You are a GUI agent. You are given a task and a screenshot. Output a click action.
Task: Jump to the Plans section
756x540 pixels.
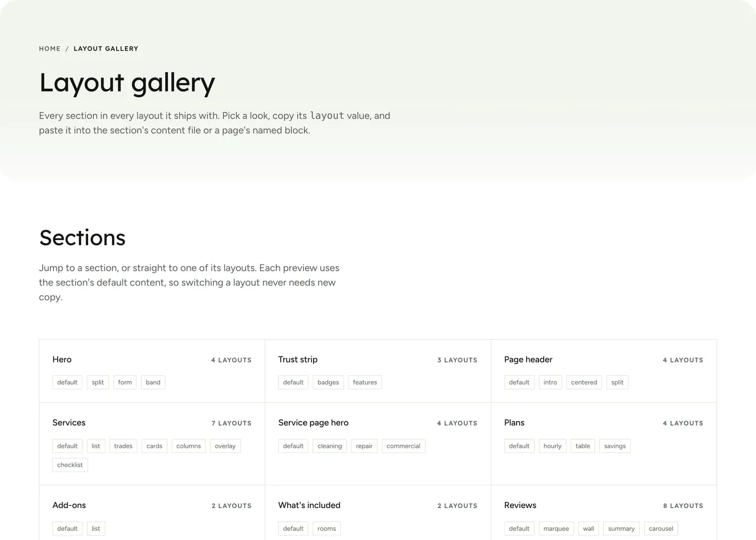(514, 422)
